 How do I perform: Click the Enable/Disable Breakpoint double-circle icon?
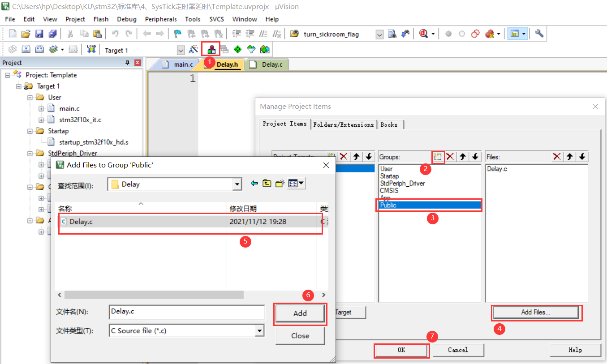[476, 34]
